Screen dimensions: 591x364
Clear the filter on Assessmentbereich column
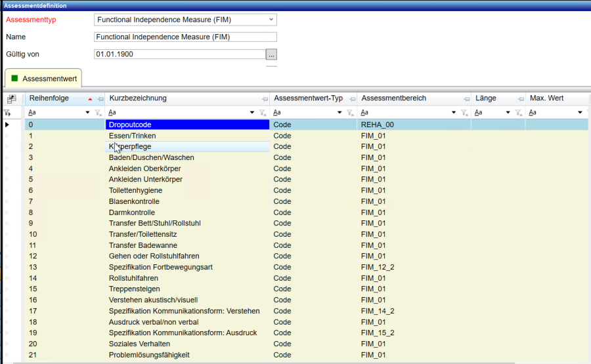coord(465,113)
